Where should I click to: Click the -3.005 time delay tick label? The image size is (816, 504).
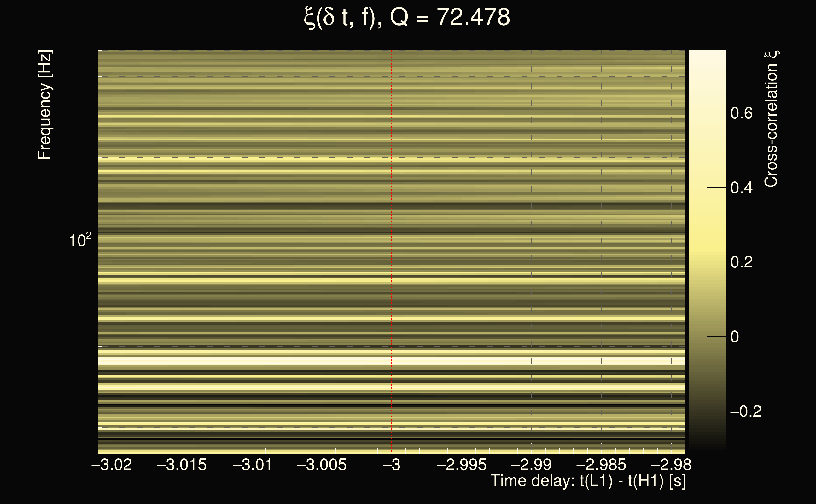(322, 465)
